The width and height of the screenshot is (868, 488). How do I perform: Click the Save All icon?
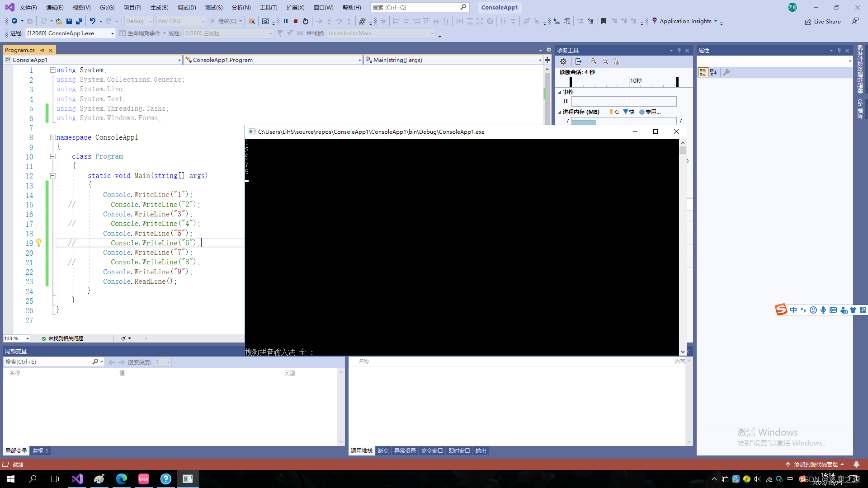79,21
